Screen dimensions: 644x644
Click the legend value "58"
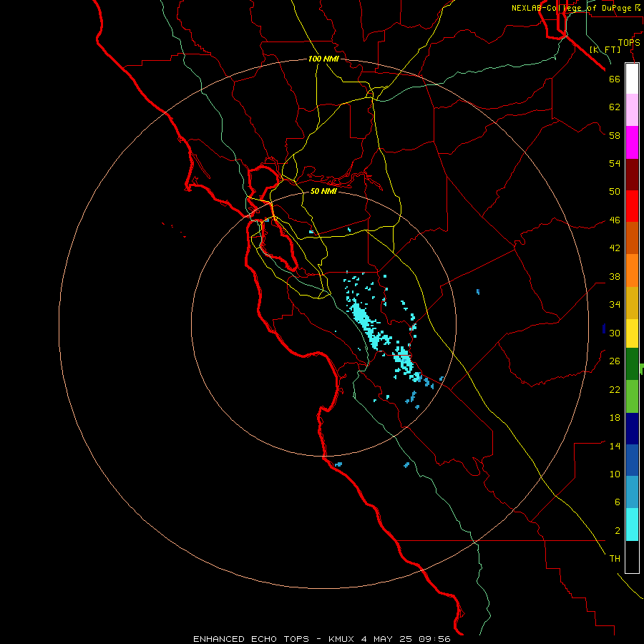coord(615,135)
